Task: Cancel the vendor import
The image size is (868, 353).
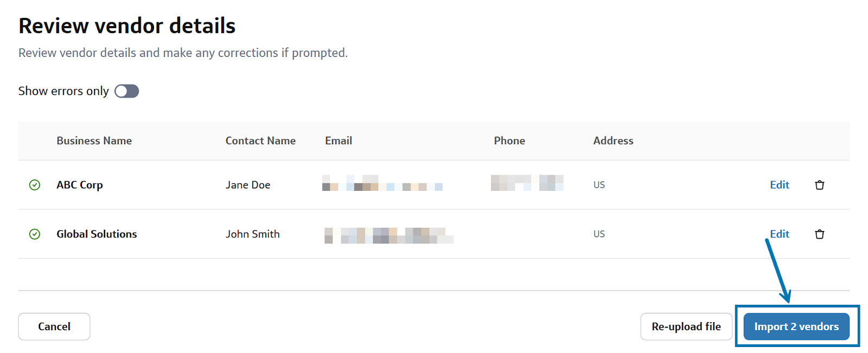Action: point(54,326)
